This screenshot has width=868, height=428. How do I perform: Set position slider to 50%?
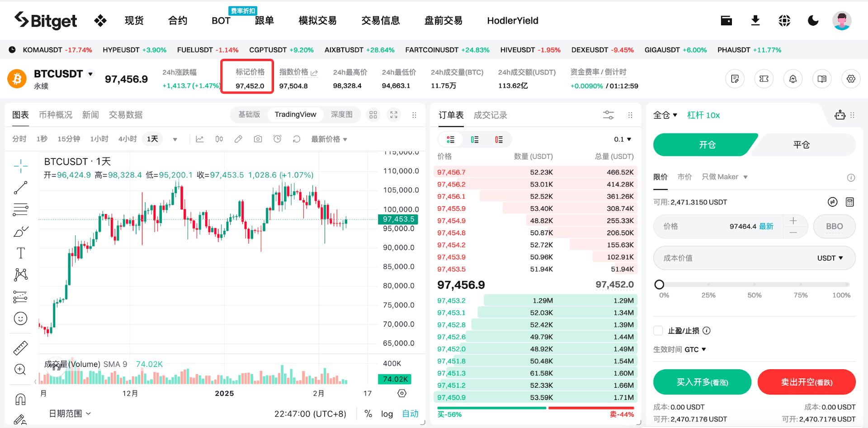click(x=754, y=285)
